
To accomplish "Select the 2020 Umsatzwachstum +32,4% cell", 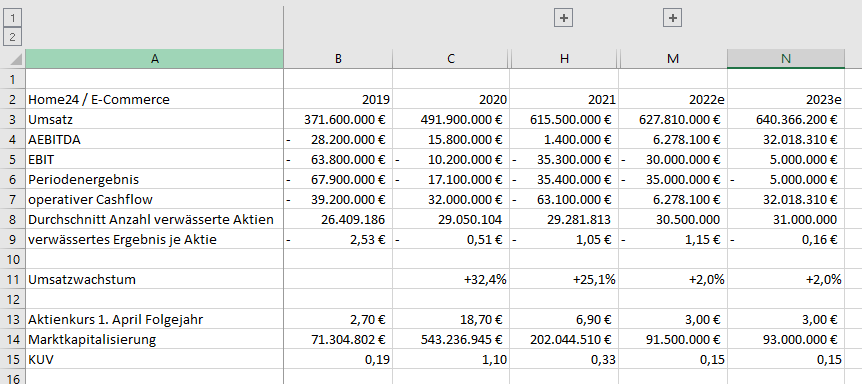I will (451, 279).
